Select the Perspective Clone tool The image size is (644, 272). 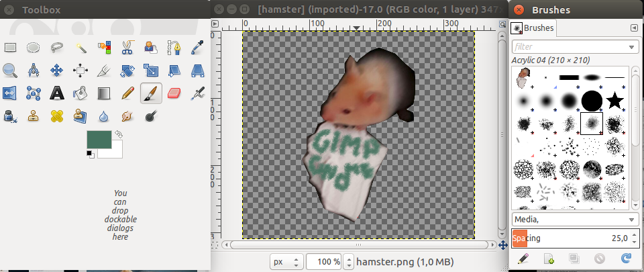[80, 116]
